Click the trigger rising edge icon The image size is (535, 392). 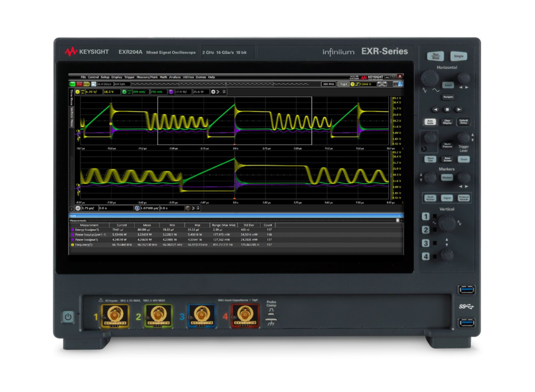coord(357,84)
